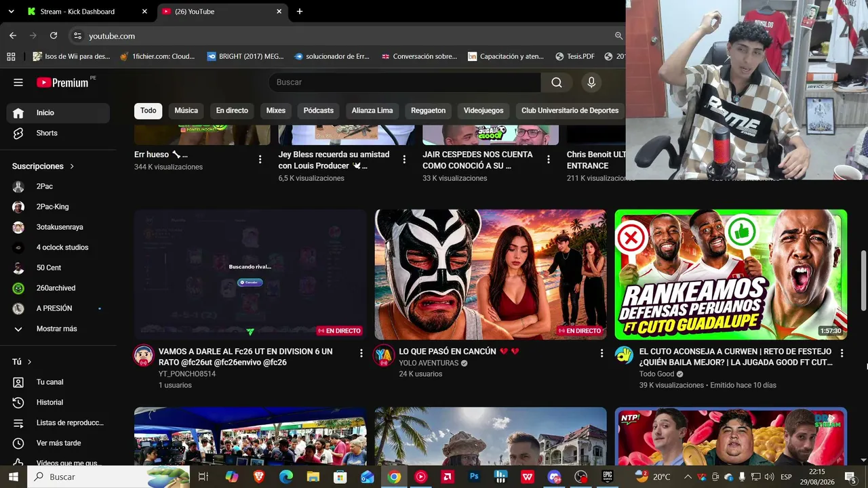Open the YT_PONCHO8514 channel avatar

click(x=144, y=355)
